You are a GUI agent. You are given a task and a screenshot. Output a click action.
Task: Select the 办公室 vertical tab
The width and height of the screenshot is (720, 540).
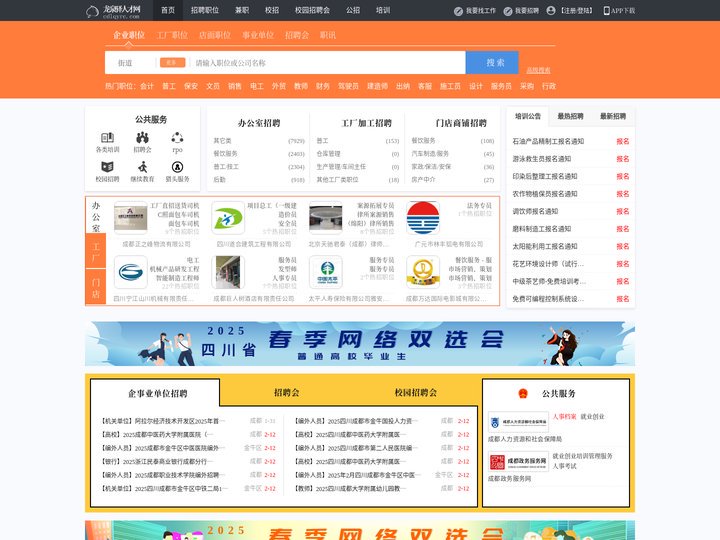click(96, 216)
